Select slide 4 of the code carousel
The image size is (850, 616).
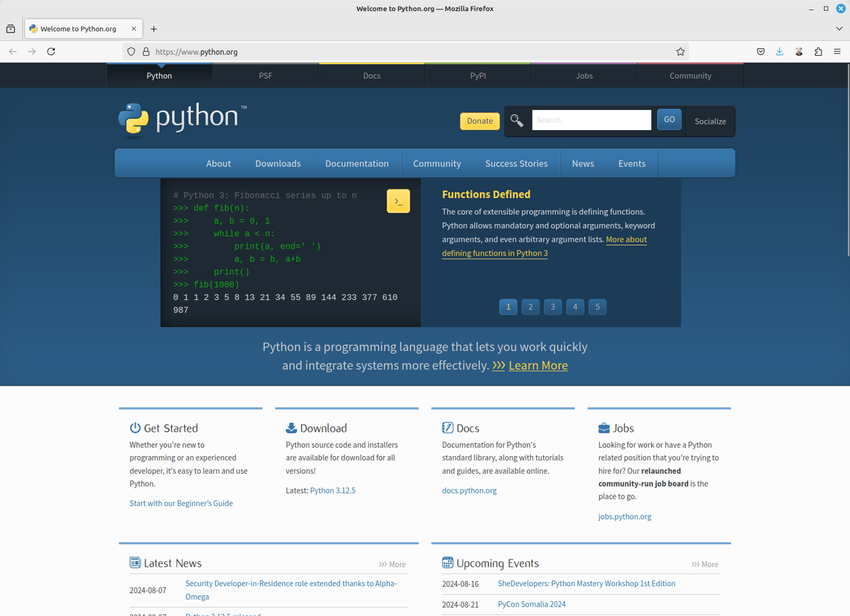pyautogui.click(x=575, y=307)
